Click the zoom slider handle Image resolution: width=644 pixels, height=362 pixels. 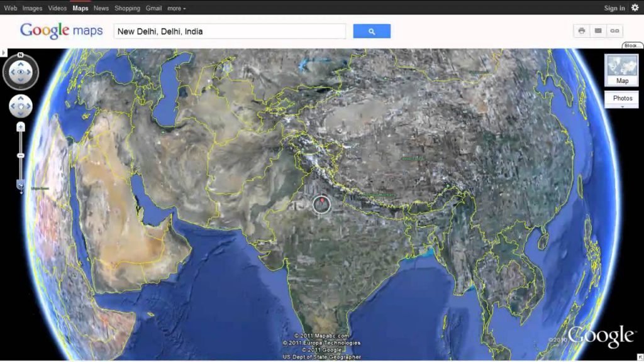coord(21,185)
